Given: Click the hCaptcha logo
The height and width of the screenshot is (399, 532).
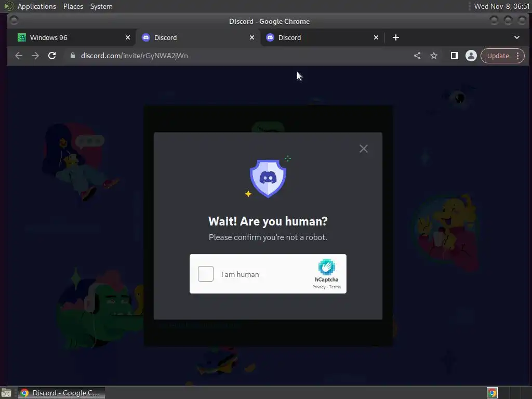Looking at the screenshot, I should coord(326,267).
